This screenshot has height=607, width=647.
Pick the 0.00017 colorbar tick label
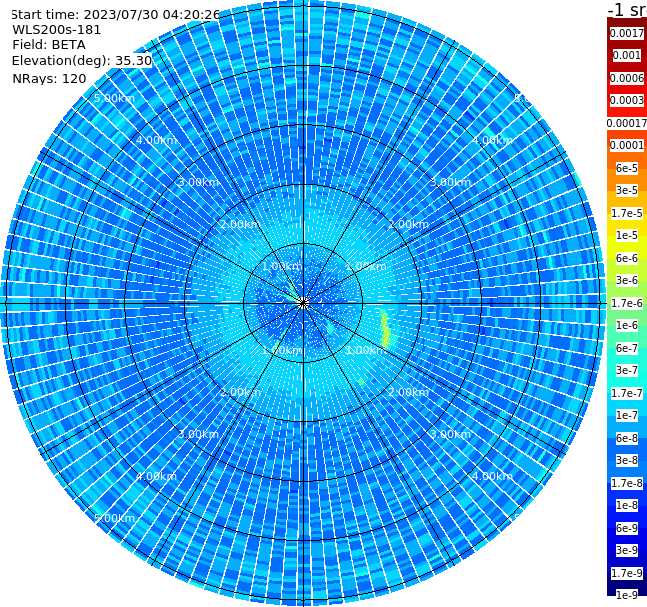pos(627,123)
